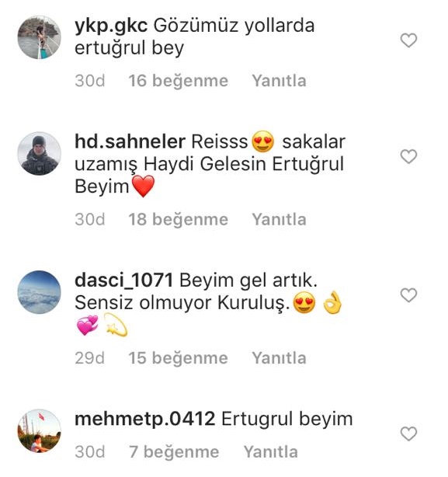Open ykp.gkc's profile picture
This screenshot has width=448, height=477.
(x=39, y=37)
